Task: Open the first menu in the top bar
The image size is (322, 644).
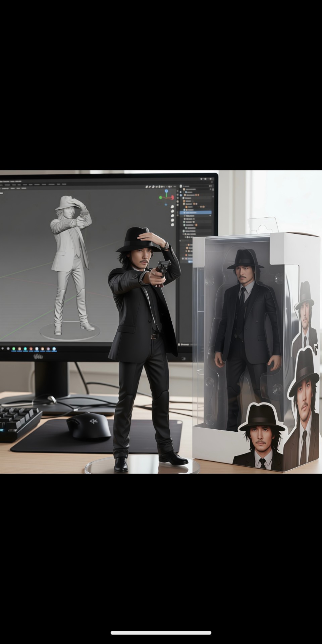Action: 2,181
